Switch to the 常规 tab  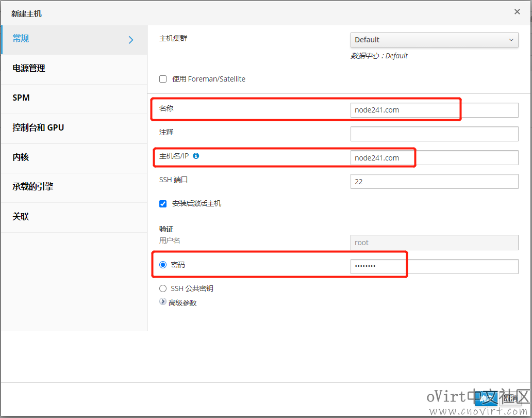74,40
